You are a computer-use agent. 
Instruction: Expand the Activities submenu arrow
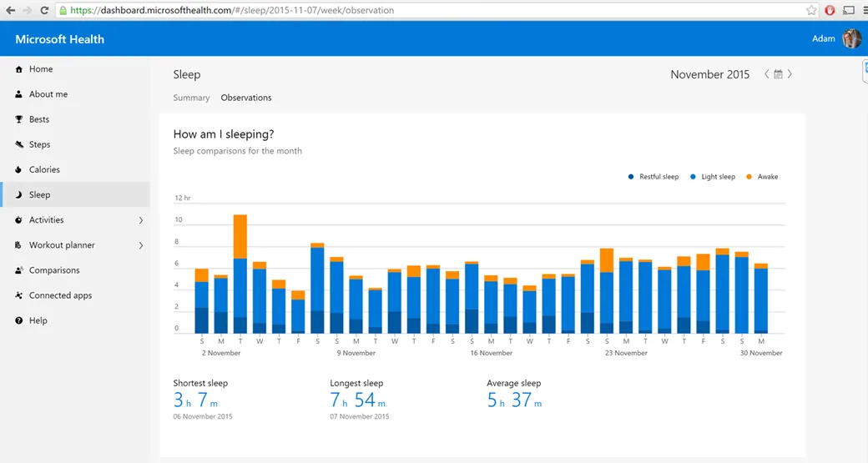click(140, 220)
